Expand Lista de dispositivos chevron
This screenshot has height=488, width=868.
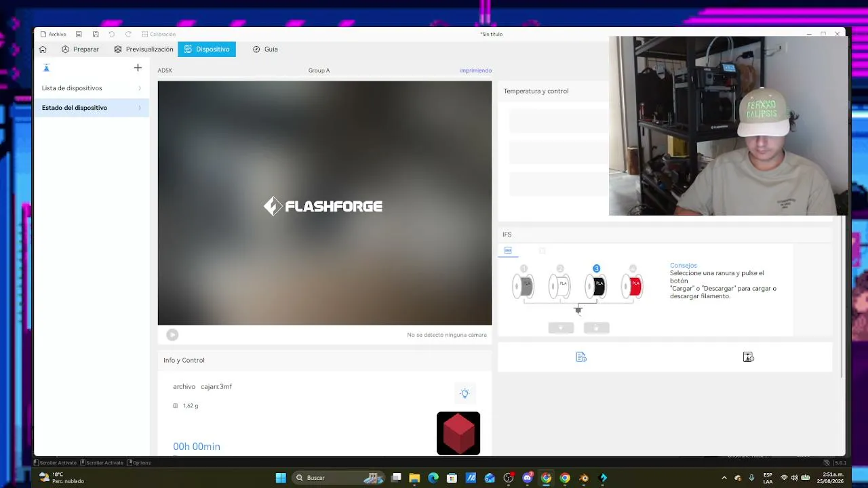(x=140, y=88)
